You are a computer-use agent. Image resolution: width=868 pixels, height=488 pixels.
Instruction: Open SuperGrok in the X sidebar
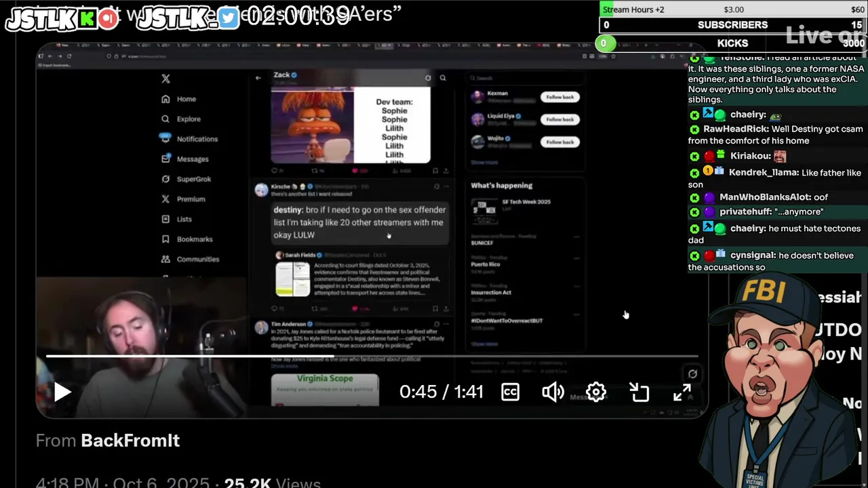coord(186,179)
